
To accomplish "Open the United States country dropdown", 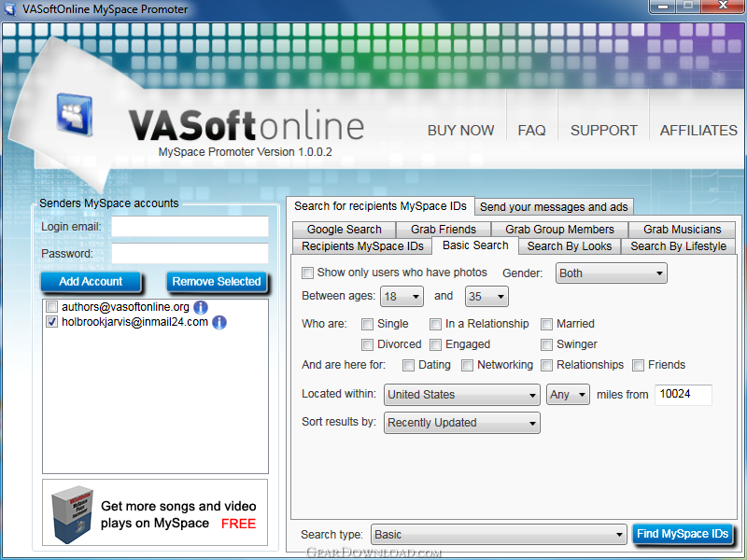I will coord(462,394).
